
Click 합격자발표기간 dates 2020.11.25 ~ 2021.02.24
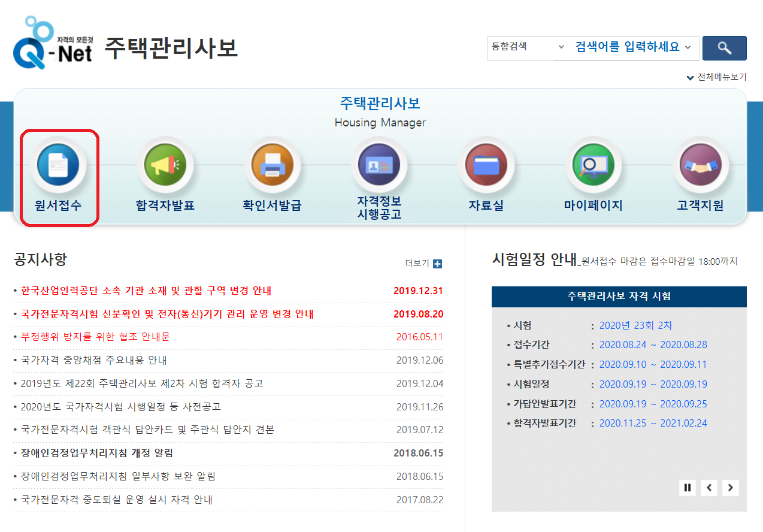[653, 423]
